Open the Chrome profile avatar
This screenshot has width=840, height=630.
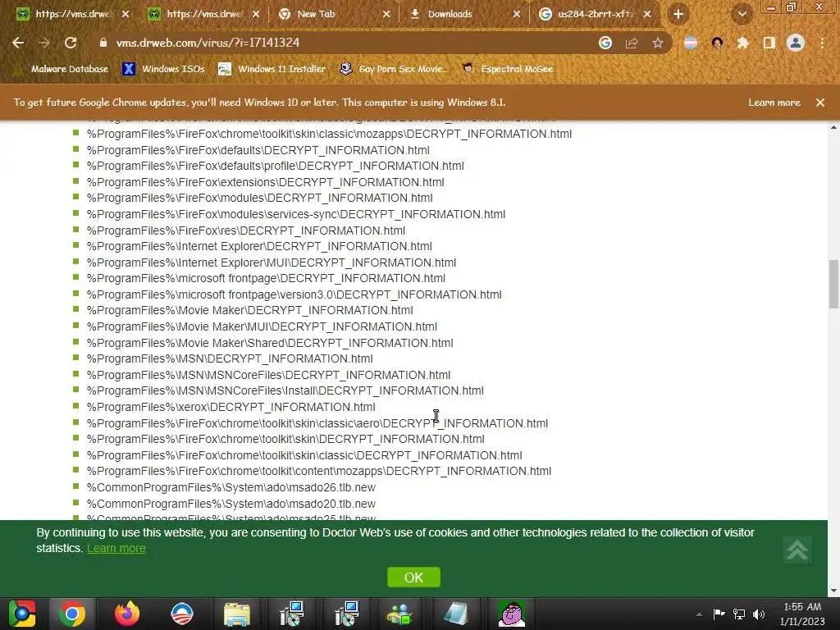(x=796, y=43)
